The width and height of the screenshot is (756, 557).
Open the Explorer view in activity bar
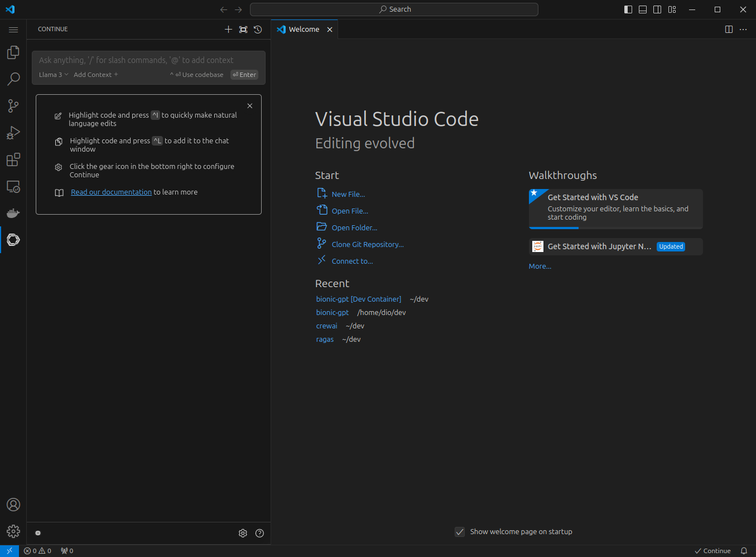tap(13, 52)
